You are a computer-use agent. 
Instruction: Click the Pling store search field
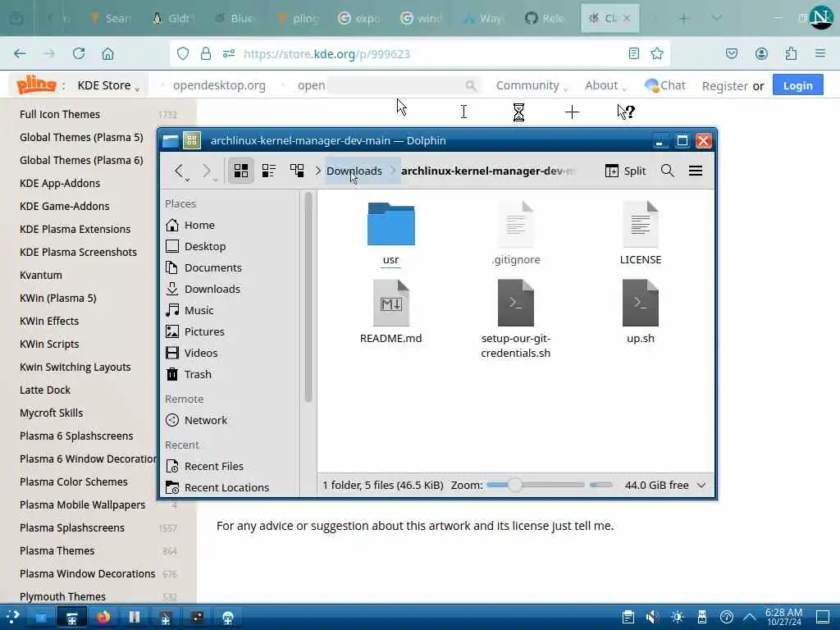[403, 85]
